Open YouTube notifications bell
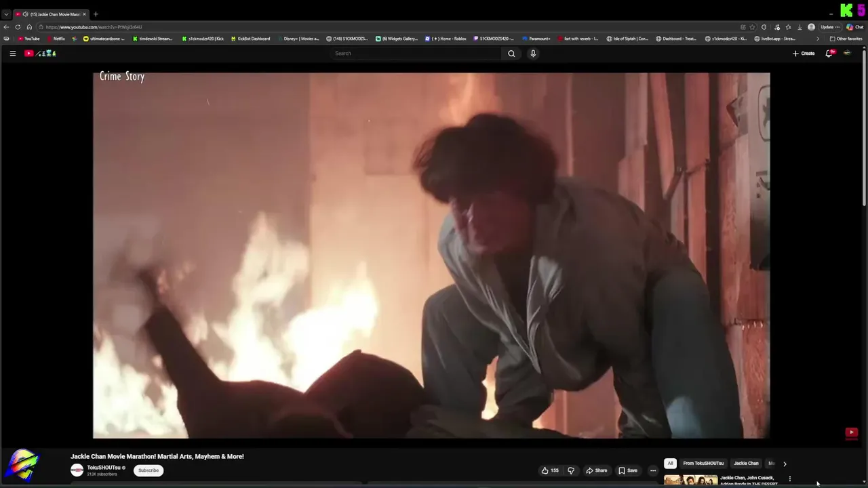Viewport: 868px width, 488px height. [x=829, y=54]
